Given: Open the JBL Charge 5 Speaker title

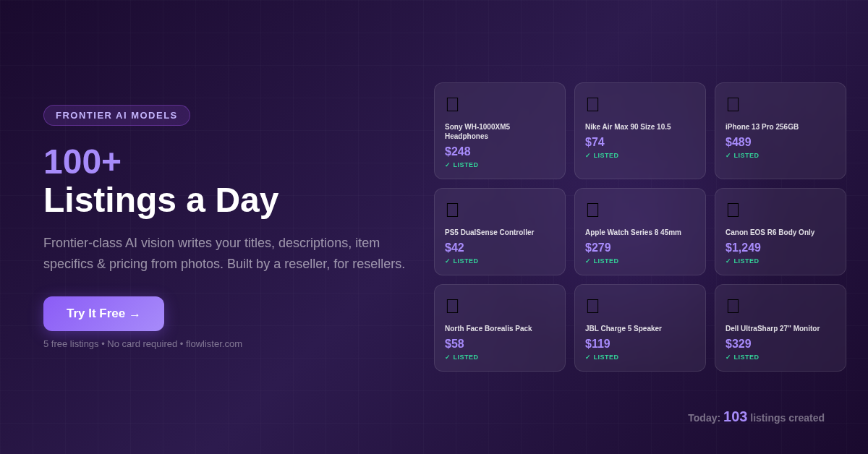Looking at the screenshot, I should 623,328.
